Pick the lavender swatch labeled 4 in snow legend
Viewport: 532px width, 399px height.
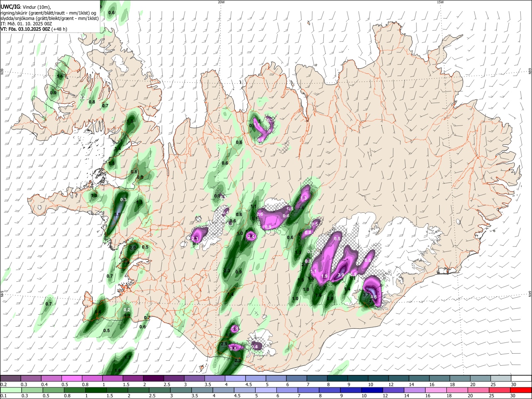pyautogui.click(x=235, y=378)
